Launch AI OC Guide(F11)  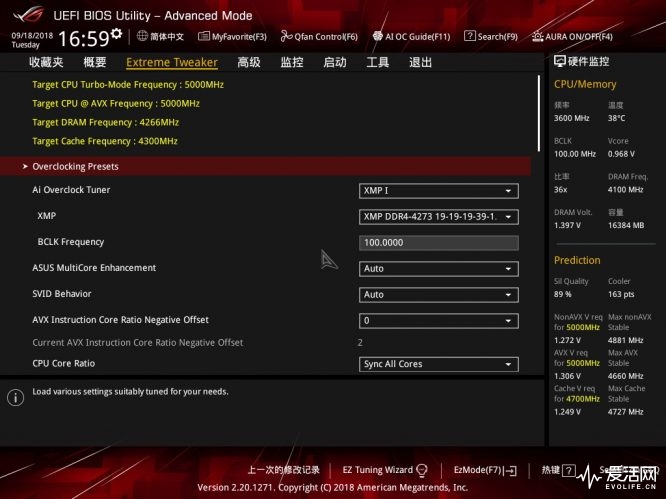411,37
